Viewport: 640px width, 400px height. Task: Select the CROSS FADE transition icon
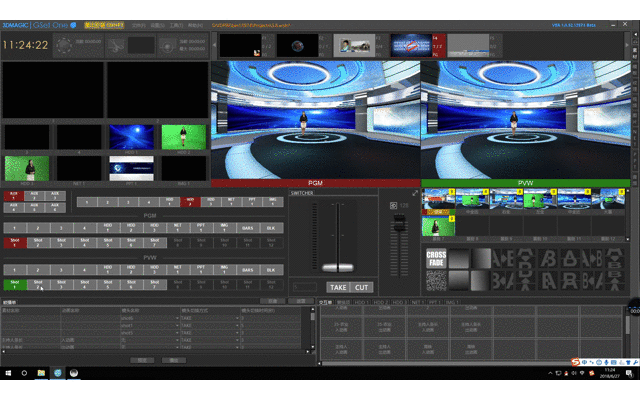[436, 258]
